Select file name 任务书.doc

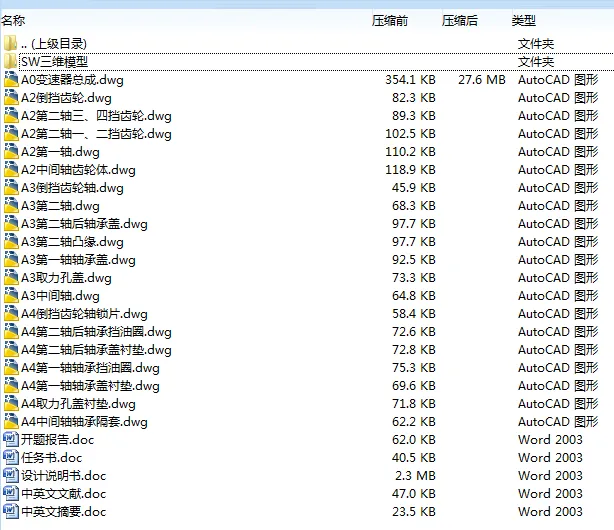pyautogui.click(x=52, y=458)
